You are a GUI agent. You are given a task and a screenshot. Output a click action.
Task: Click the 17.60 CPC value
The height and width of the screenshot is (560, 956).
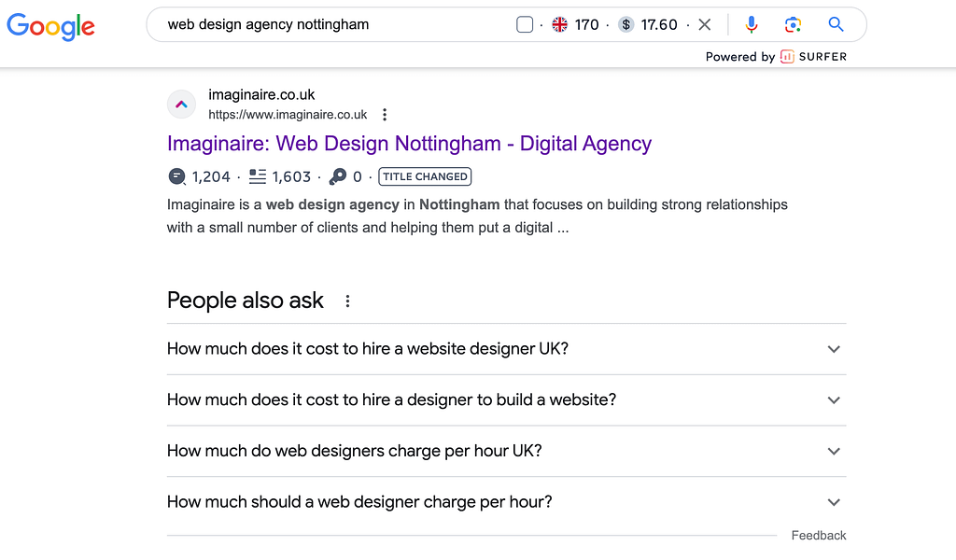pos(659,24)
